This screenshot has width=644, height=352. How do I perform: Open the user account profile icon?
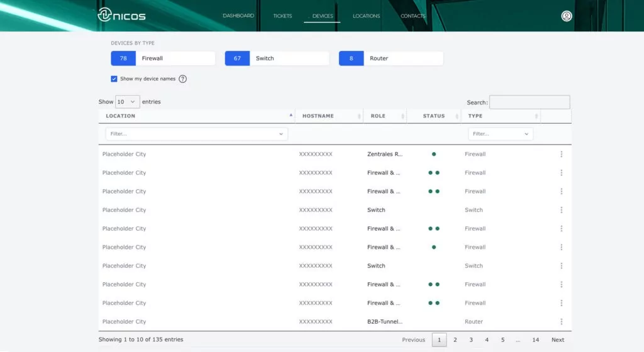click(x=567, y=16)
